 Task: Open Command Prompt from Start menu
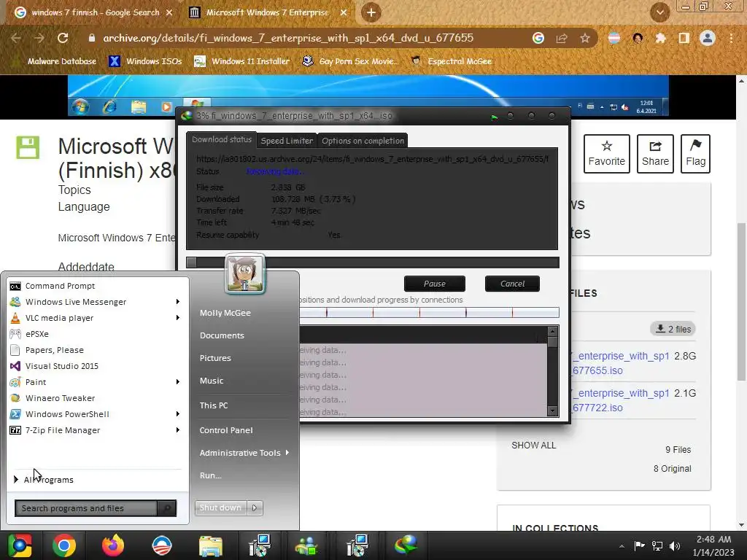(x=60, y=286)
